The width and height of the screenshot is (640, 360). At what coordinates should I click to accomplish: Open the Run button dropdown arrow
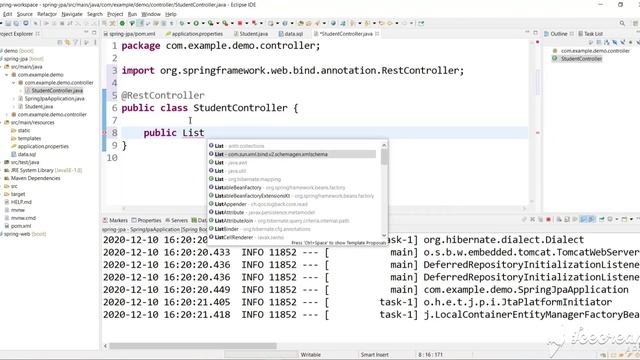202,24
